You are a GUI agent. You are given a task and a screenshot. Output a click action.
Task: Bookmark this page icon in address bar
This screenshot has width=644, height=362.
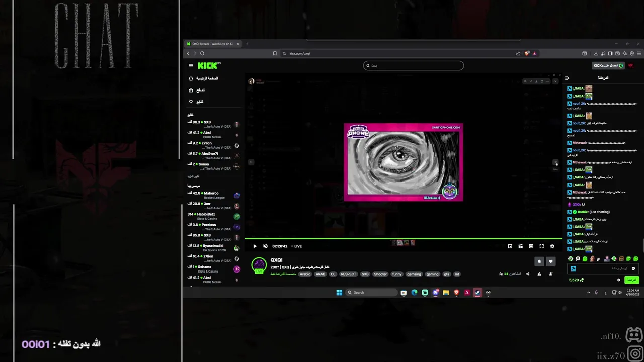tap(275, 53)
